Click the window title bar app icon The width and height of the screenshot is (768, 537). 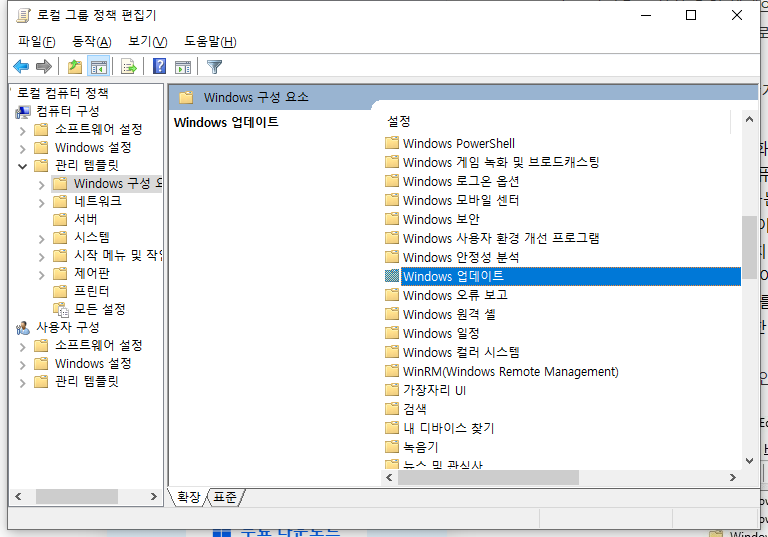pyautogui.click(x=23, y=16)
